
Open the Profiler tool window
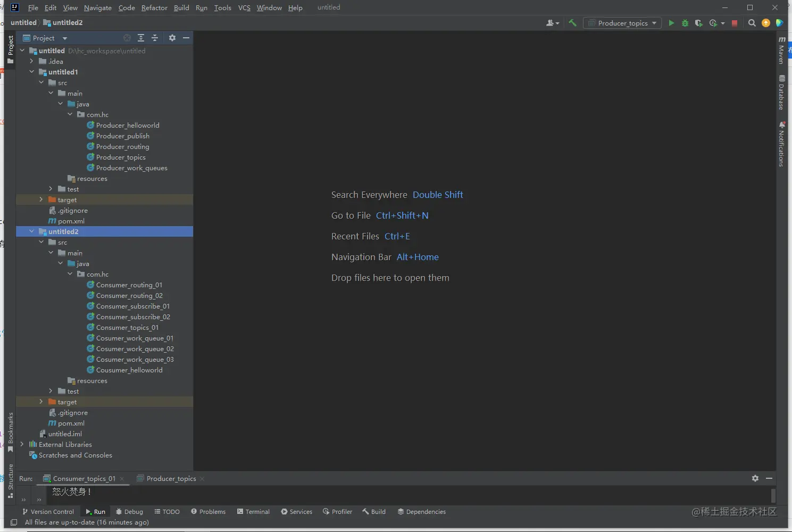(337, 512)
